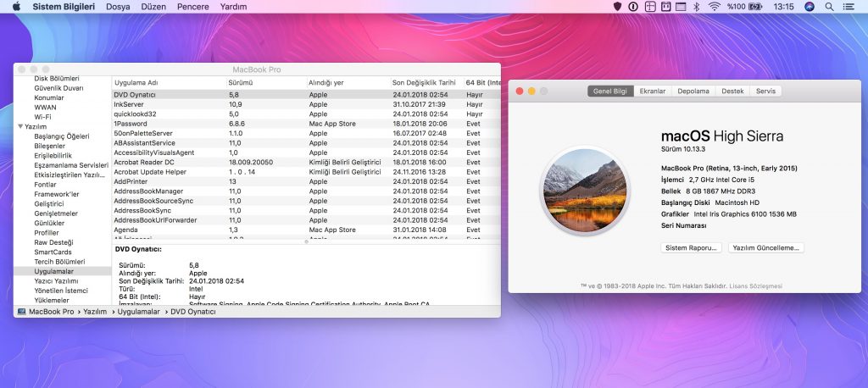Click the Bluetooth menu bar icon

(696, 7)
